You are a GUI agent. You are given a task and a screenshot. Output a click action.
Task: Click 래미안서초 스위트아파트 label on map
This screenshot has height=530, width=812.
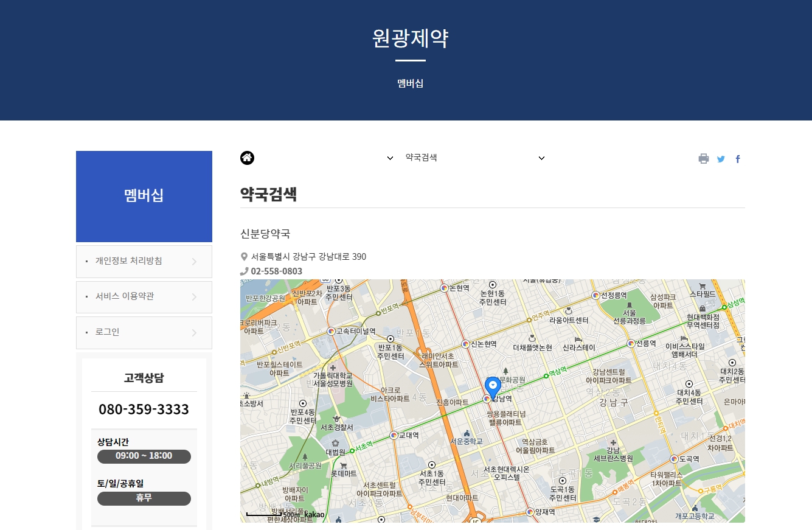(x=438, y=360)
